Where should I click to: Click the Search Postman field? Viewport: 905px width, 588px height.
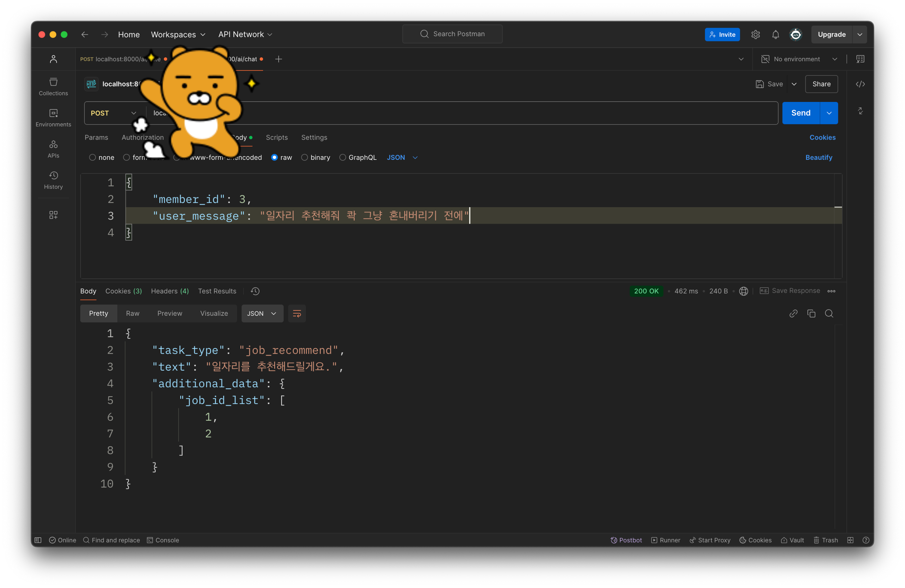point(453,34)
